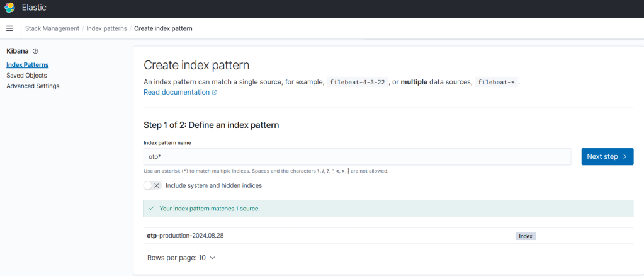
Task: Select Index Patterns in the sidebar
Action: click(28, 64)
